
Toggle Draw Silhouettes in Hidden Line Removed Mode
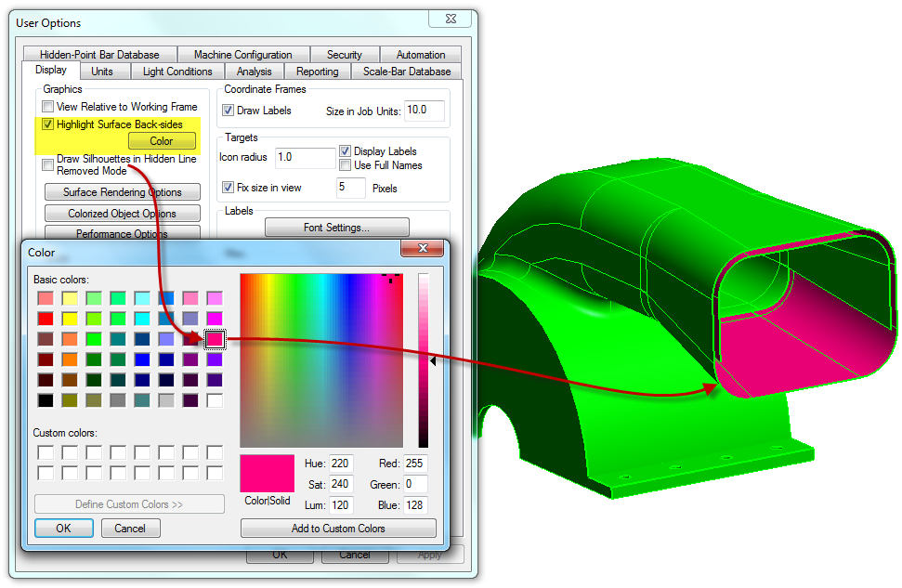coord(47,164)
